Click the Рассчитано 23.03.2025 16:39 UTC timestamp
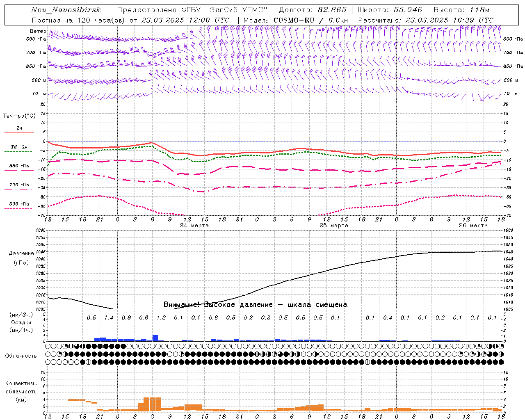 (x=426, y=20)
